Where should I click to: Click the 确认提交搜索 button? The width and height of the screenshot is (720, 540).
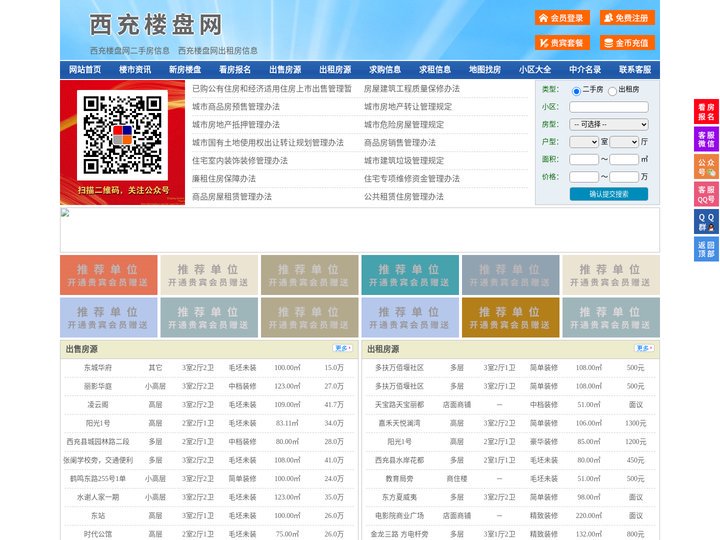[609, 194]
